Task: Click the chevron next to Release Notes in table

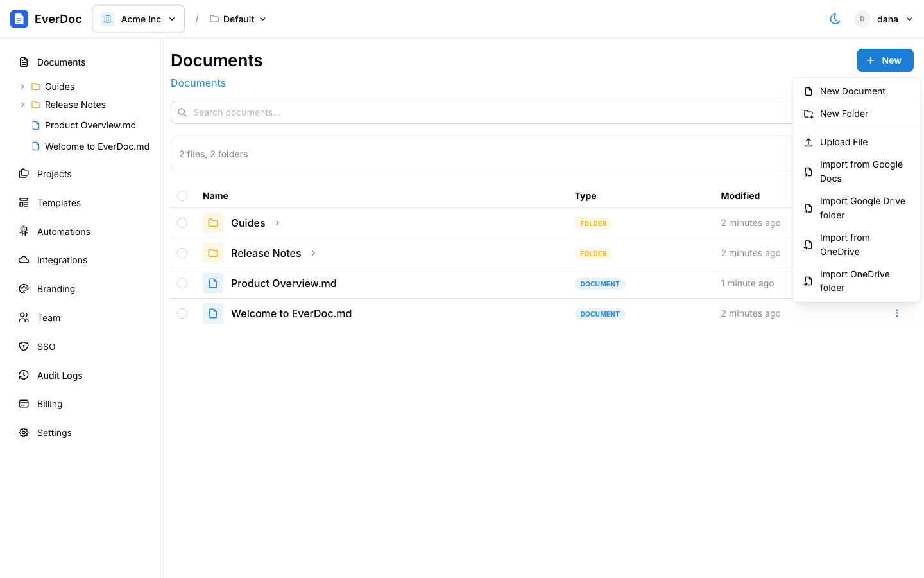Action: [x=313, y=253]
